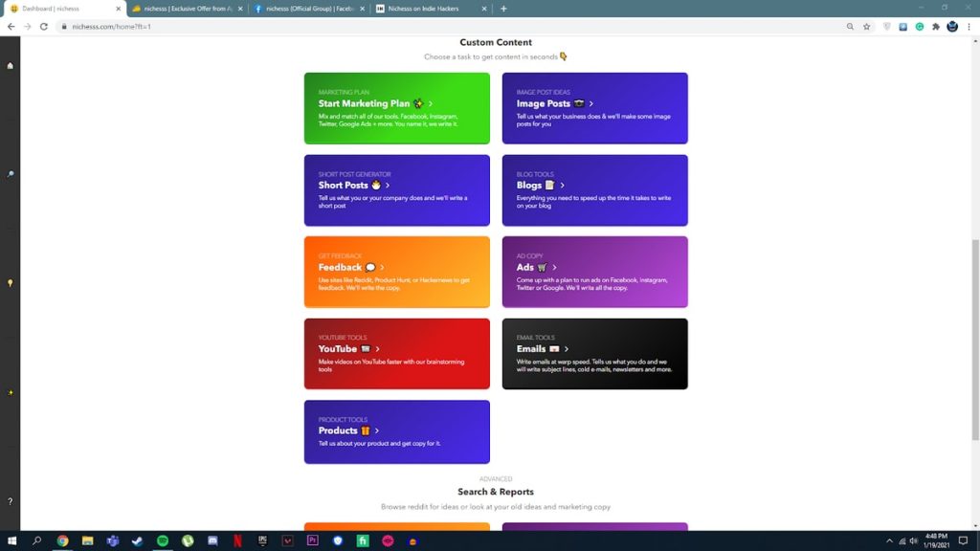Switch to the nichesss Facebook group tab
The image size is (980, 551).
pos(309,9)
